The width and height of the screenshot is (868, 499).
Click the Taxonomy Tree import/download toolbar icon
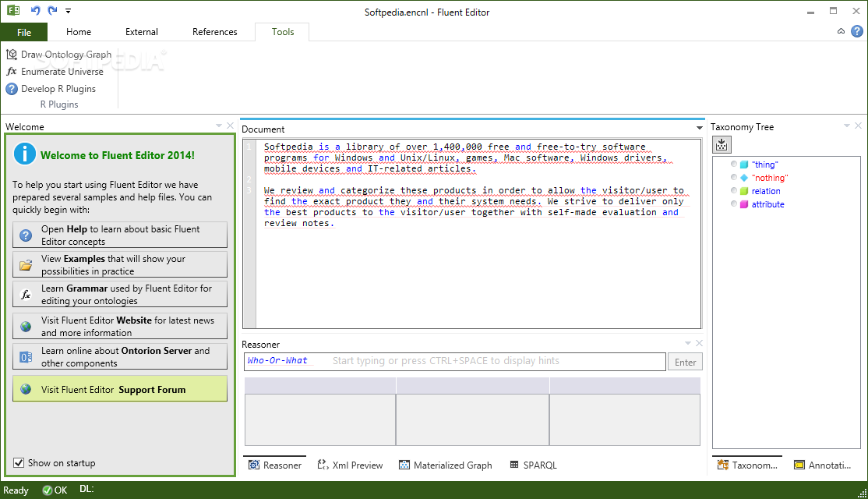pyautogui.click(x=722, y=144)
